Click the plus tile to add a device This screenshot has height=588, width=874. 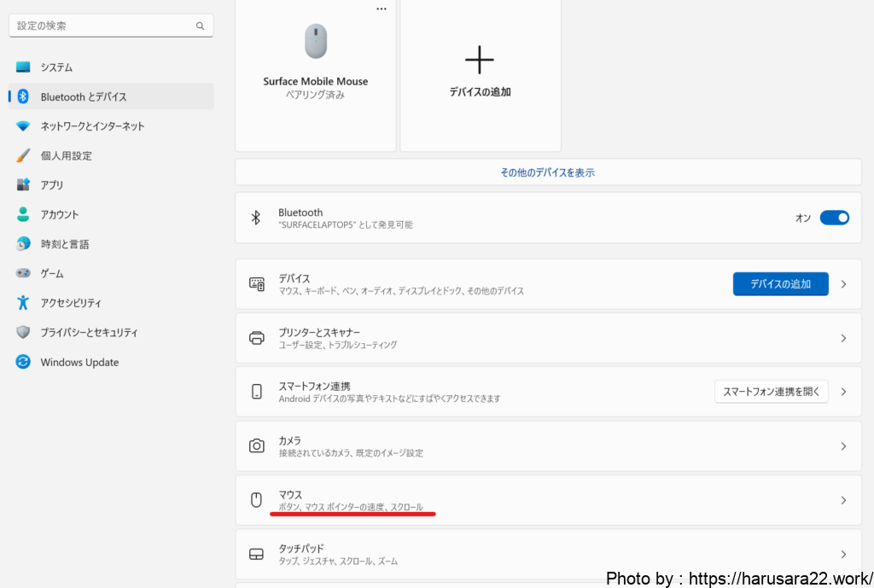coord(480,68)
